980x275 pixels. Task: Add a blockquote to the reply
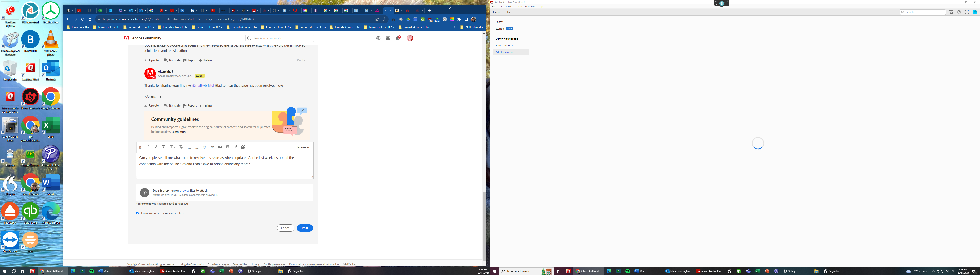[x=243, y=147]
